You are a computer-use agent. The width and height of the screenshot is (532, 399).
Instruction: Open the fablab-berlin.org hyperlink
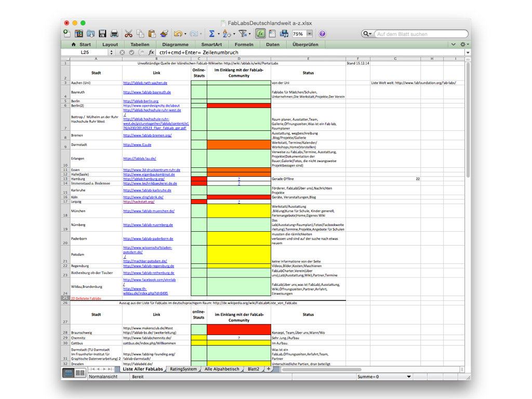point(141,101)
